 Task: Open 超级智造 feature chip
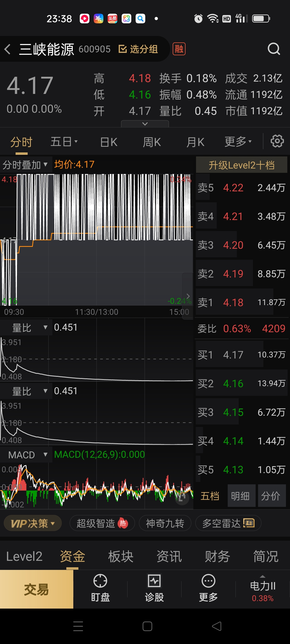102,523
